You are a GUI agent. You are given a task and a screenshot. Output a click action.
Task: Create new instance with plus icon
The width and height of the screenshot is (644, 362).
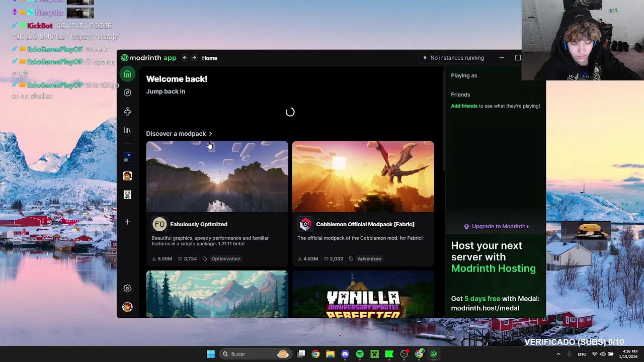click(x=127, y=222)
